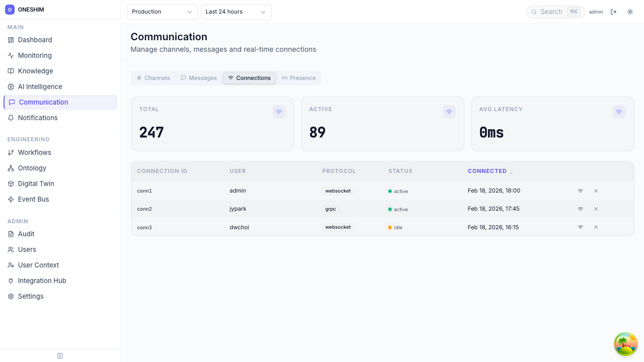Switch to the Presence tab
This screenshot has height=362, width=644.
coord(298,78)
